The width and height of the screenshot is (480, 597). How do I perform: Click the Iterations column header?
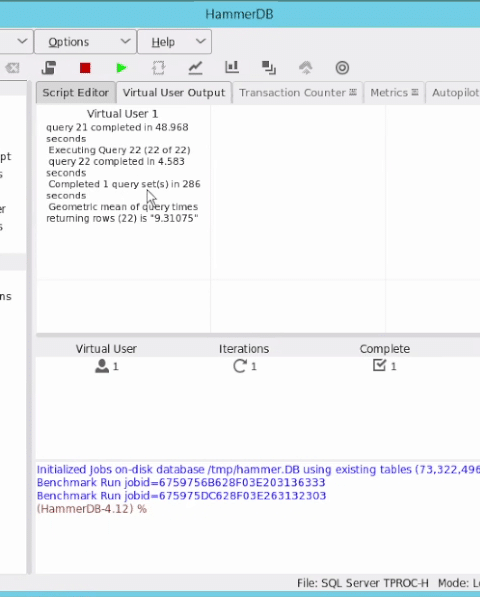coord(244,349)
